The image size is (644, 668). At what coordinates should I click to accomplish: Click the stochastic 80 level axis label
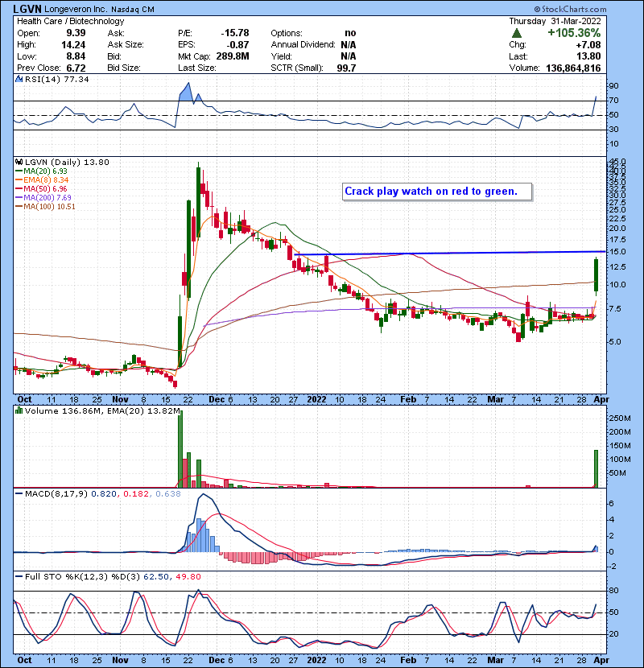pyautogui.click(x=613, y=591)
